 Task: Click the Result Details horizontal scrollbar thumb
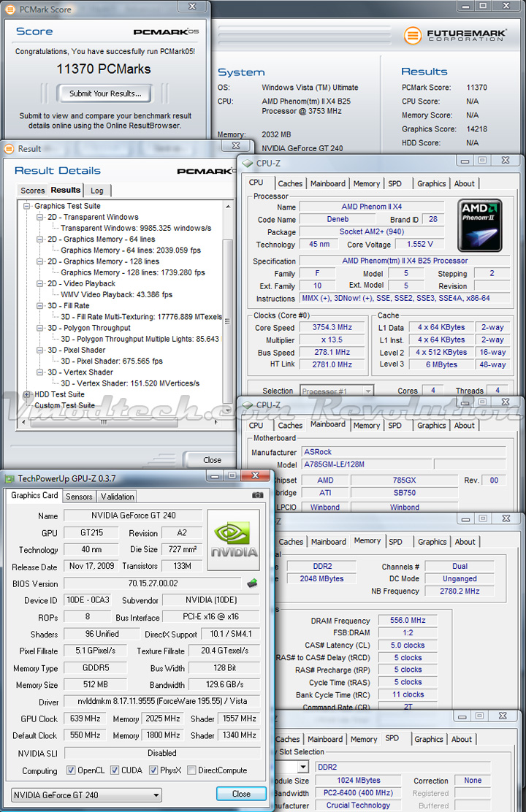[x=104, y=422]
